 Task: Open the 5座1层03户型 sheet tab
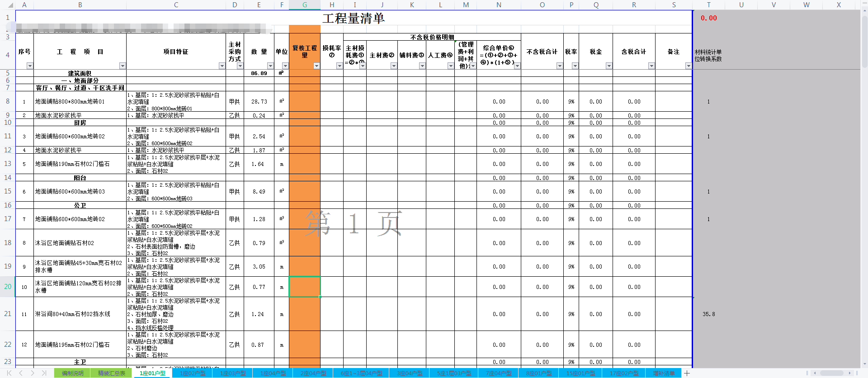click(x=454, y=373)
